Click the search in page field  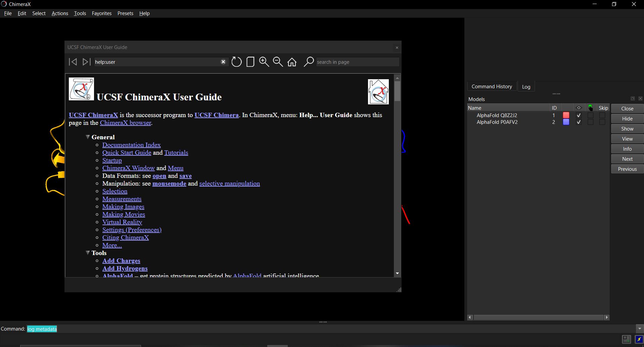tap(357, 62)
